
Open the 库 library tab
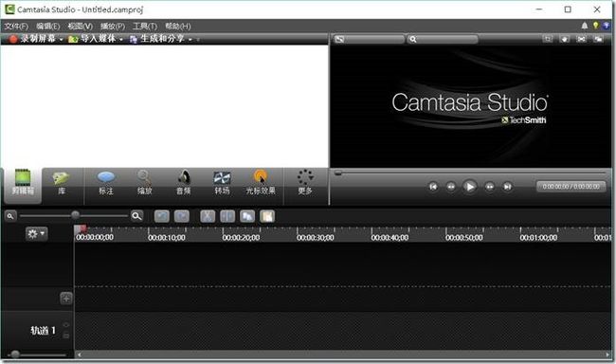62,183
